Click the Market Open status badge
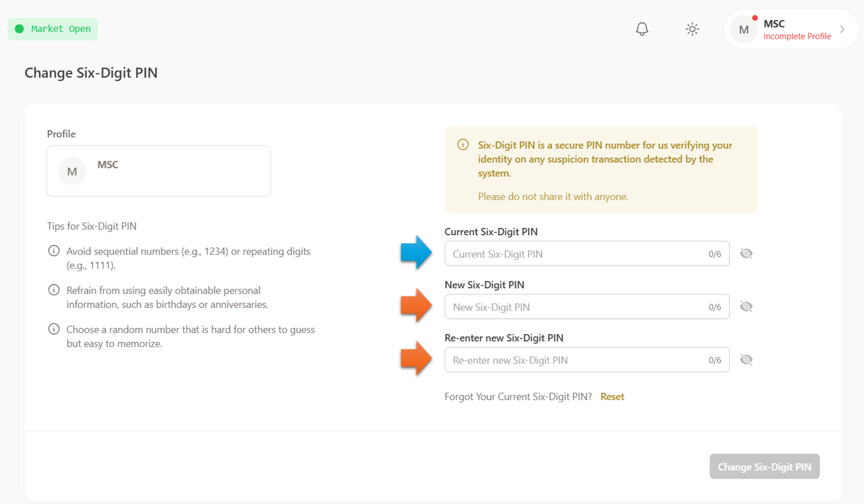 point(53,29)
